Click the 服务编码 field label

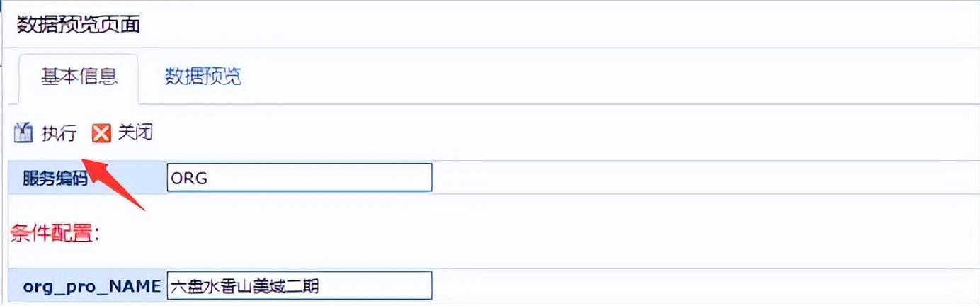tap(55, 178)
